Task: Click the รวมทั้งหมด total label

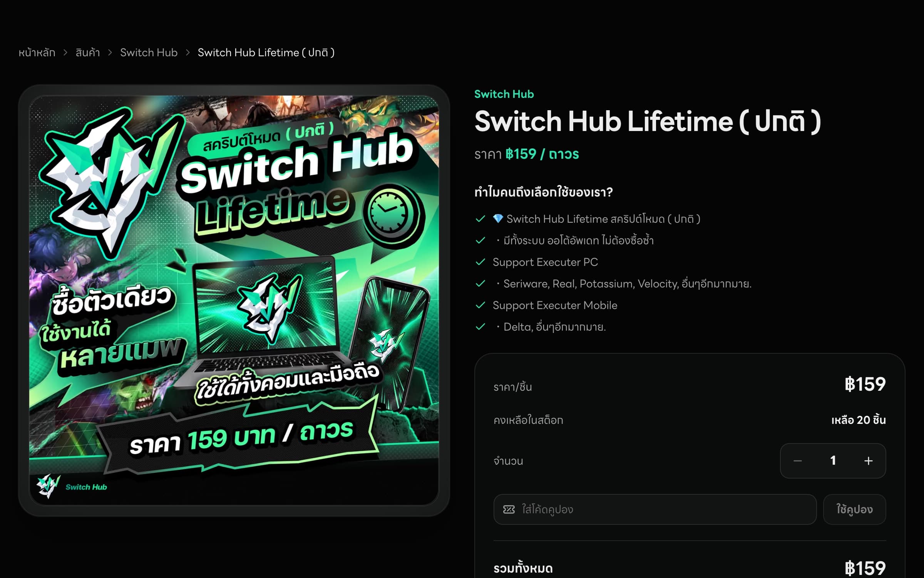Action: (x=523, y=568)
